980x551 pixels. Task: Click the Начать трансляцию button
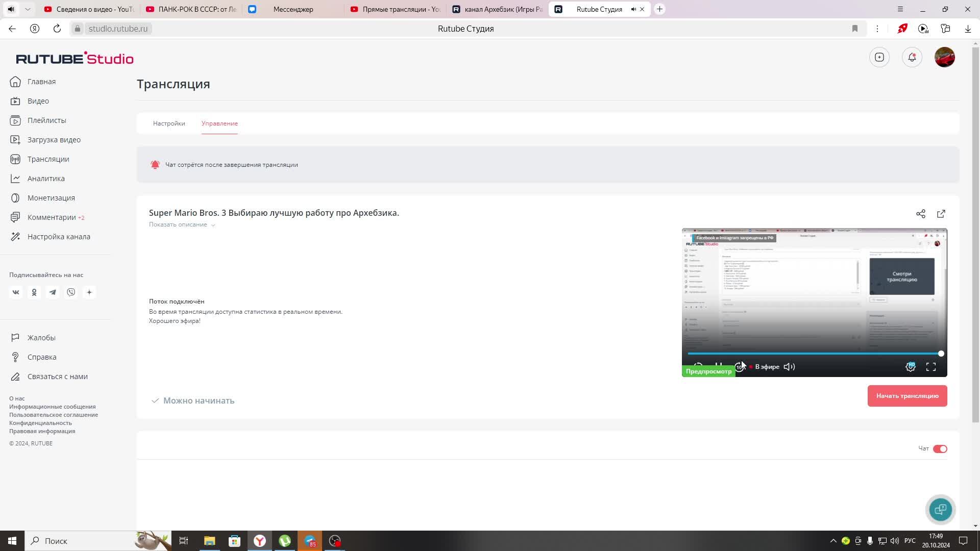(x=907, y=396)
